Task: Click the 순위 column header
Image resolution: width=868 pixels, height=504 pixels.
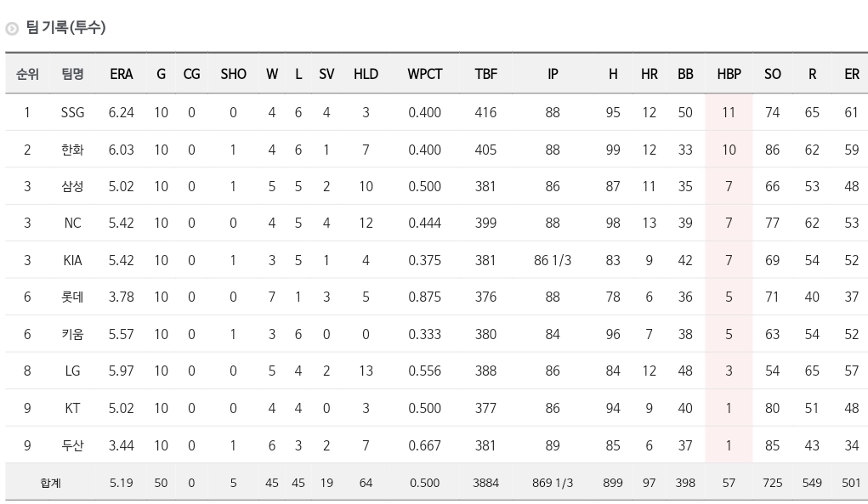Action: 27,74
